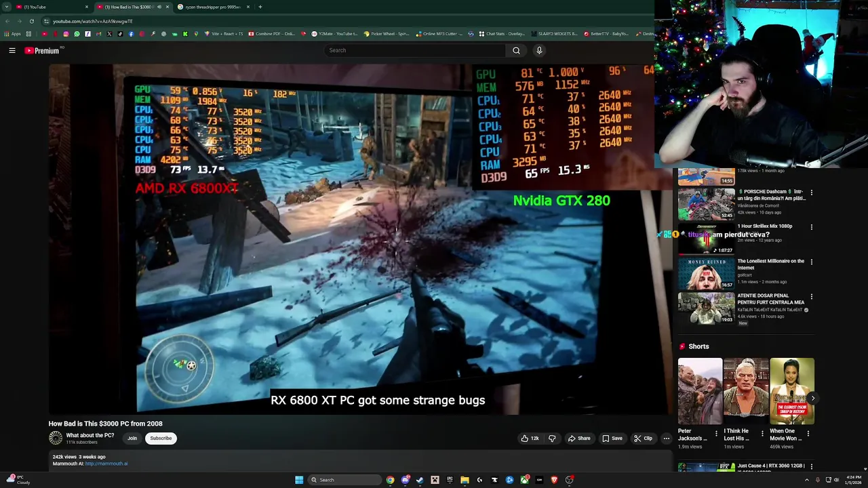This screenshot has width=868, height=488.
Task: Open the Y2Mate YouTube bookmark
Action: [x=334, y=34]
